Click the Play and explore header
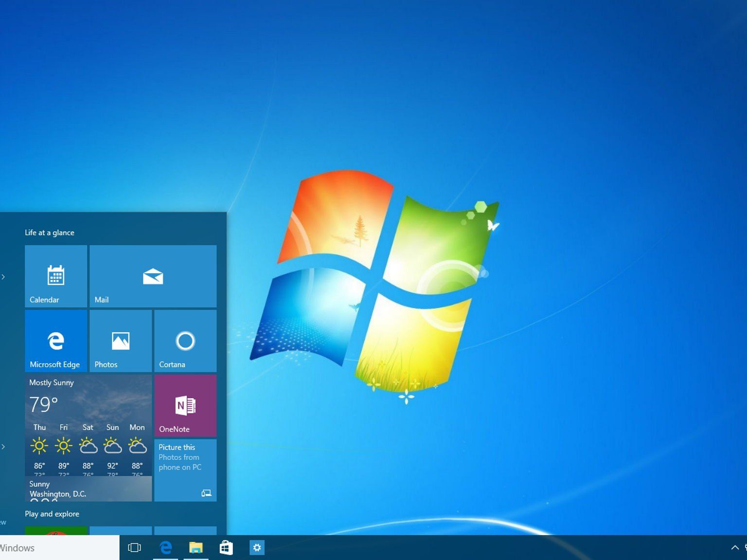 click(52, 513)
